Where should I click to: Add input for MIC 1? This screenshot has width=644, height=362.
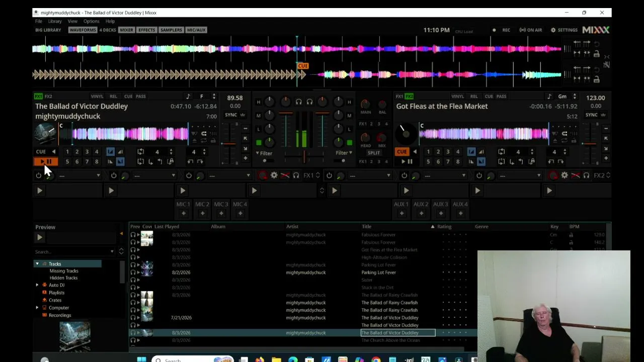(183, 213)
